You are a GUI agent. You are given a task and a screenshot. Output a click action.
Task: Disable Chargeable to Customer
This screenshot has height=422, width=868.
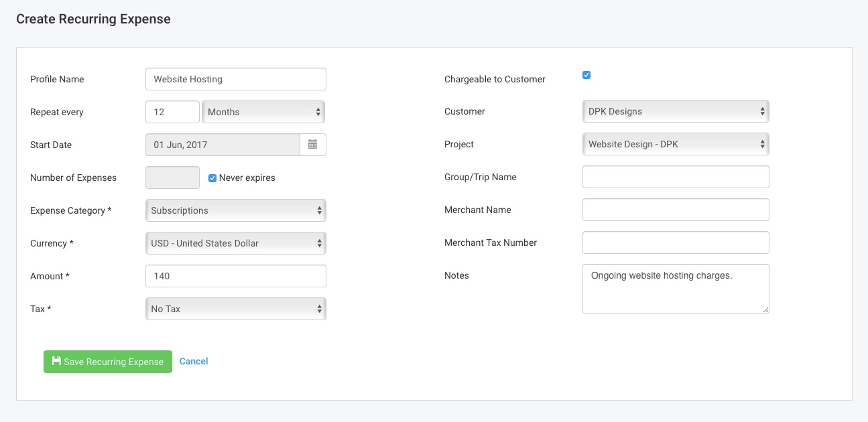click(586, 75)
